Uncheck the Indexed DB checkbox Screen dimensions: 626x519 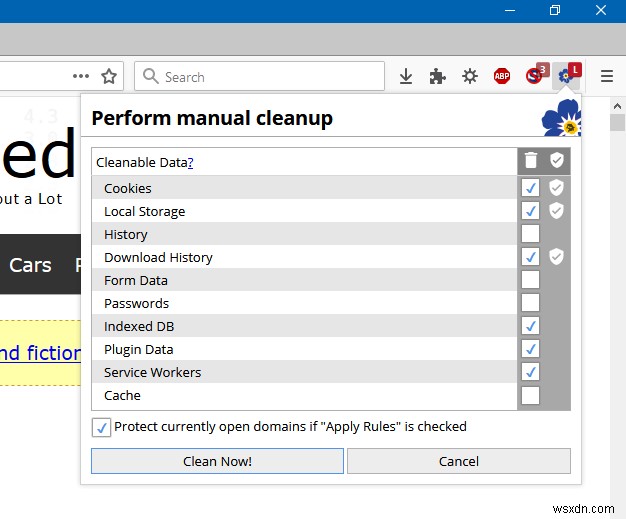tap(531, 326)
